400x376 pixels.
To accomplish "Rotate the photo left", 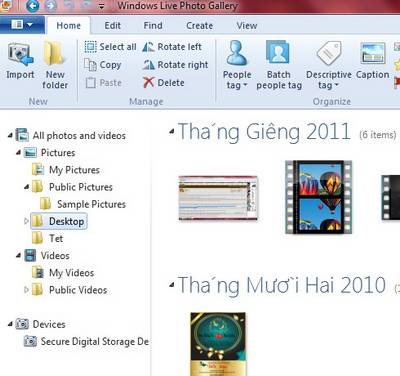I will (x=172, y=47).
